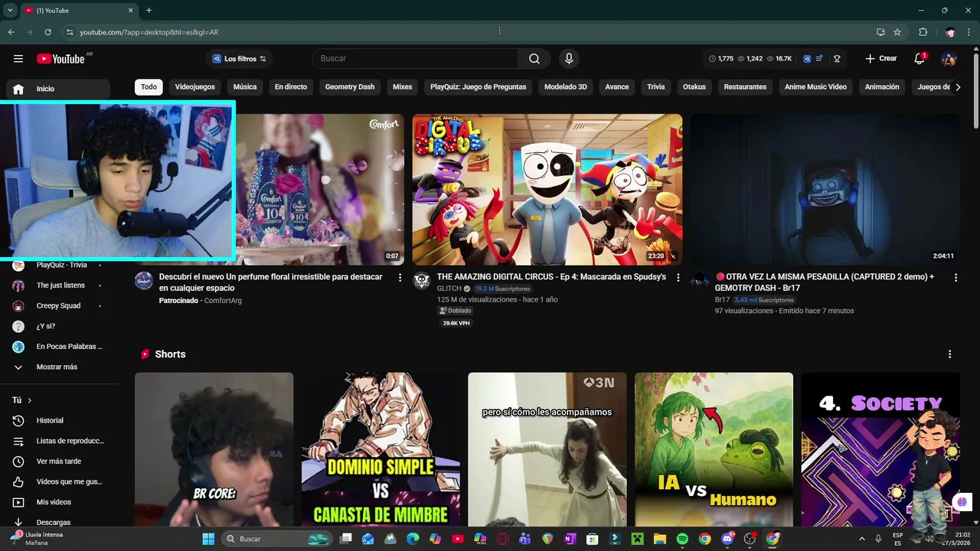The height and width of the screenshot is (551, 980).
Task: Click the Crear button
Action: 881,59
